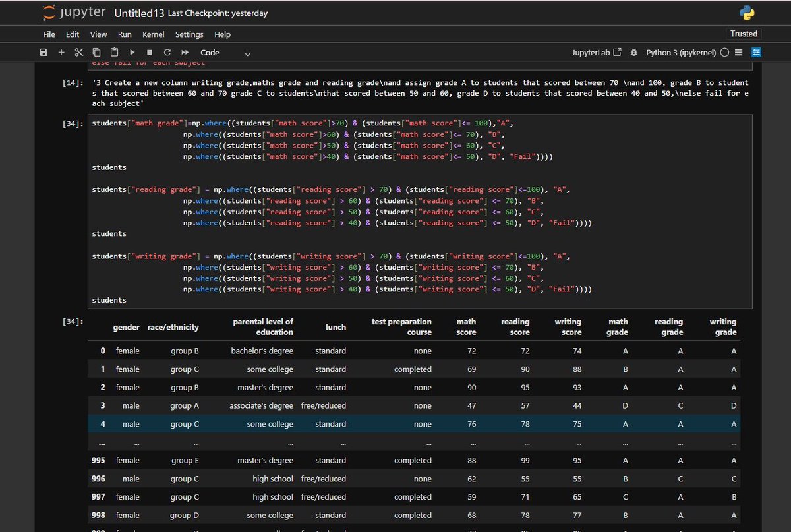
Task: Restart the kernel
Action: pos(167,53)
